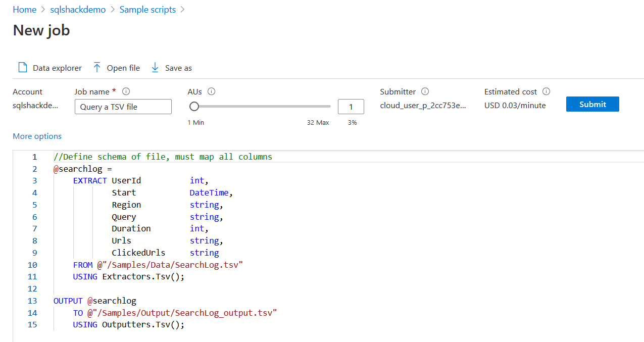644x342 pixels.
Task: Expand More options
Action: [x=37, y=136]
